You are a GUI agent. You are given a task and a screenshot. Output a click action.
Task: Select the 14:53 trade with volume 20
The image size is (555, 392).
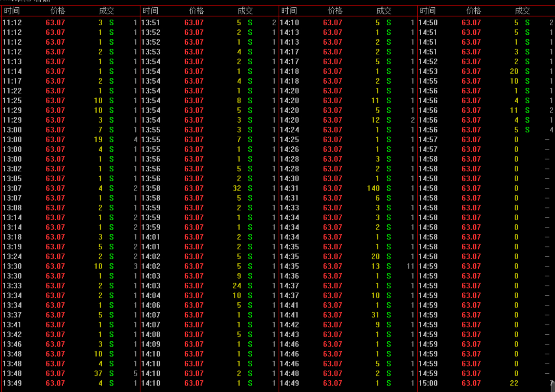point(486,71)
